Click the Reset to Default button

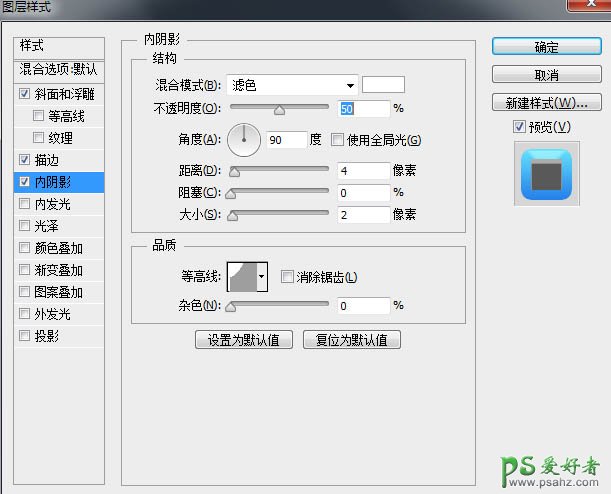[x=351, y=340]
